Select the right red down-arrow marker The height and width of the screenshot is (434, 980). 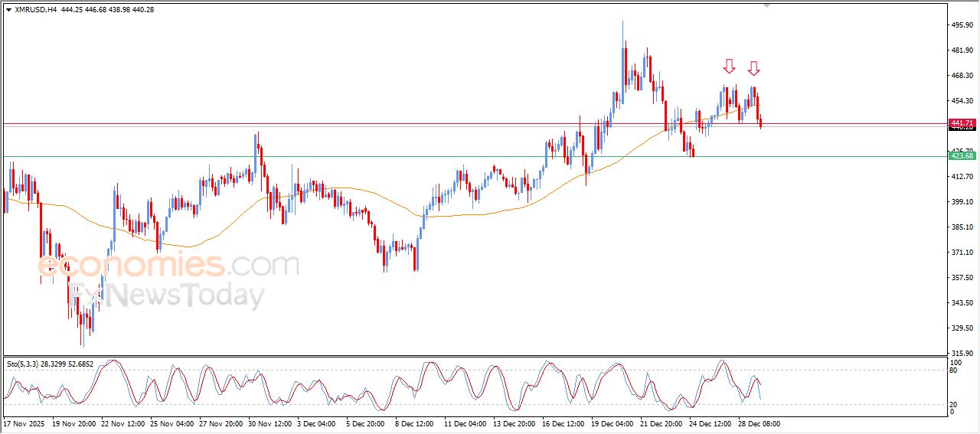pos(754,69)
